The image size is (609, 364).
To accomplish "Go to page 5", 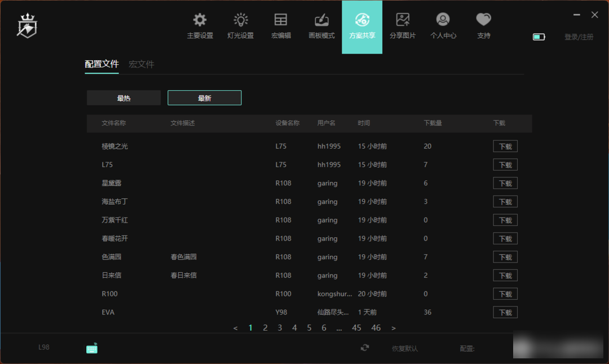I will tap(309, 328).
